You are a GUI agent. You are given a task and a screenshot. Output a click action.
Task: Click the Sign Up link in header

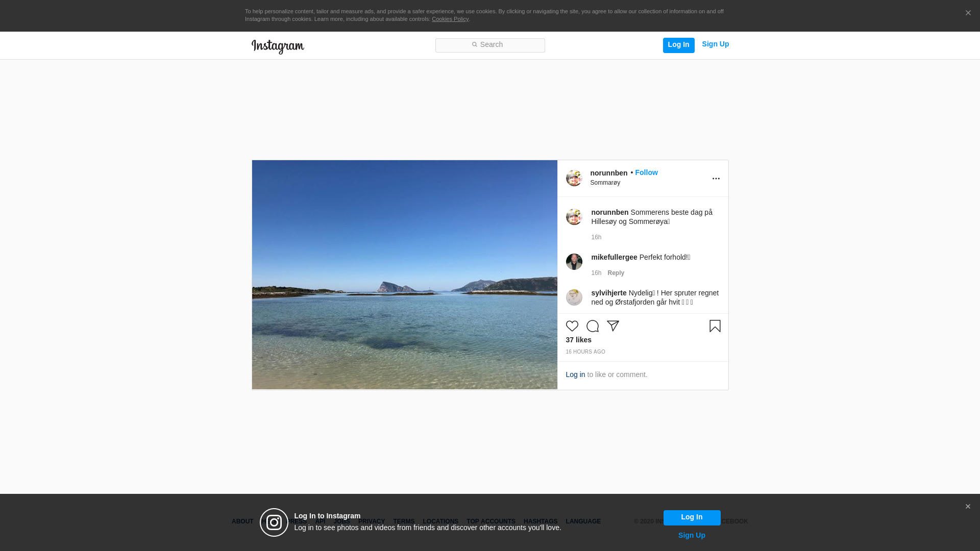tap(715, 44)
